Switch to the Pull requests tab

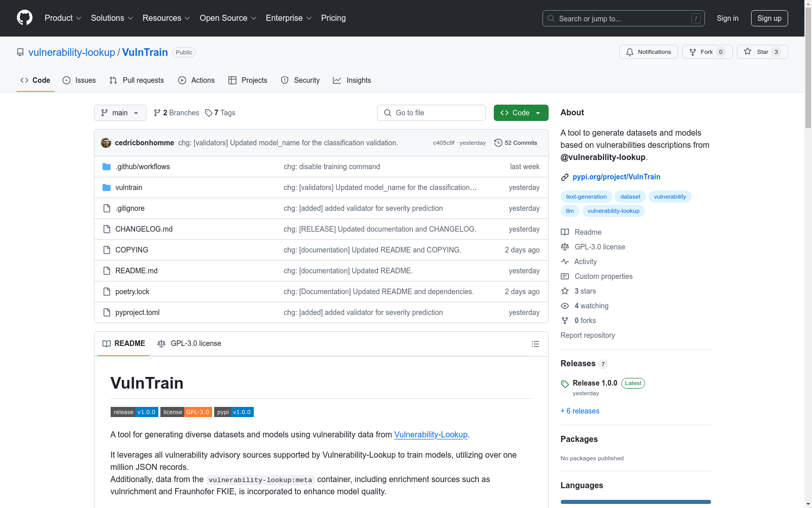tap(137, 80)
